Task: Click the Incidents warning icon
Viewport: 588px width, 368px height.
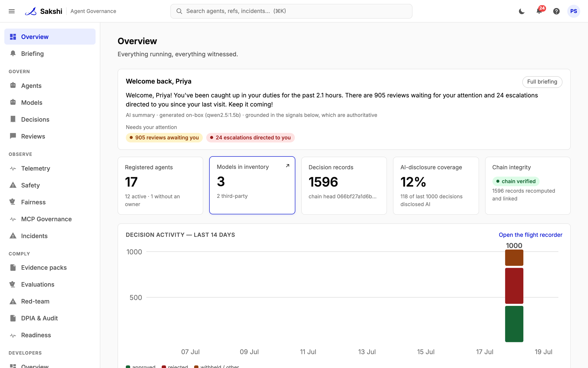Action: (13, 236)
